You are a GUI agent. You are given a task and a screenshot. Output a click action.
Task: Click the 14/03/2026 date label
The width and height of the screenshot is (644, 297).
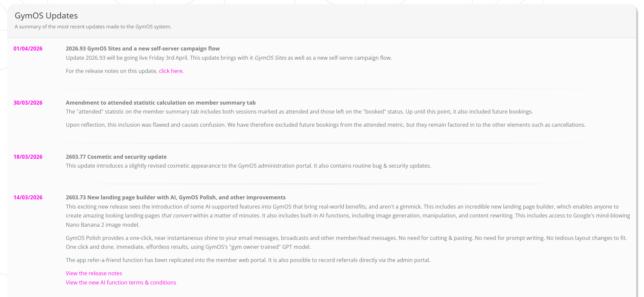point(28,197)
